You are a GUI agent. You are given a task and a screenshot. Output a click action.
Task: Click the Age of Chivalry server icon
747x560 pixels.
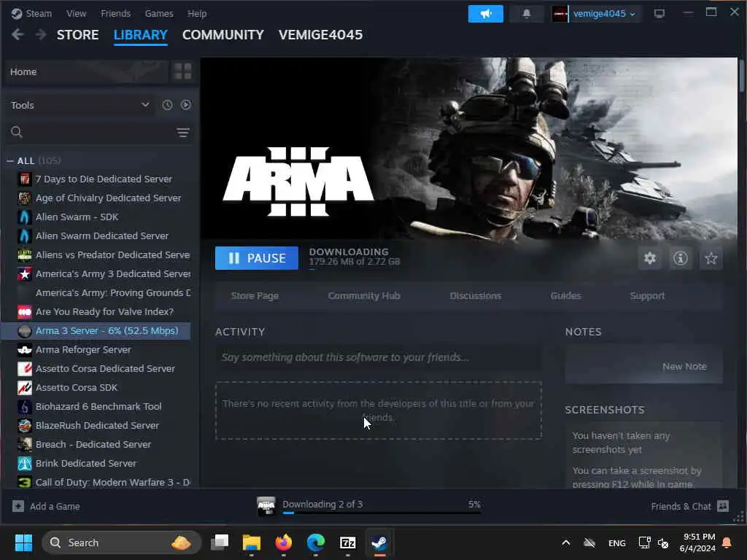point(25,198)
